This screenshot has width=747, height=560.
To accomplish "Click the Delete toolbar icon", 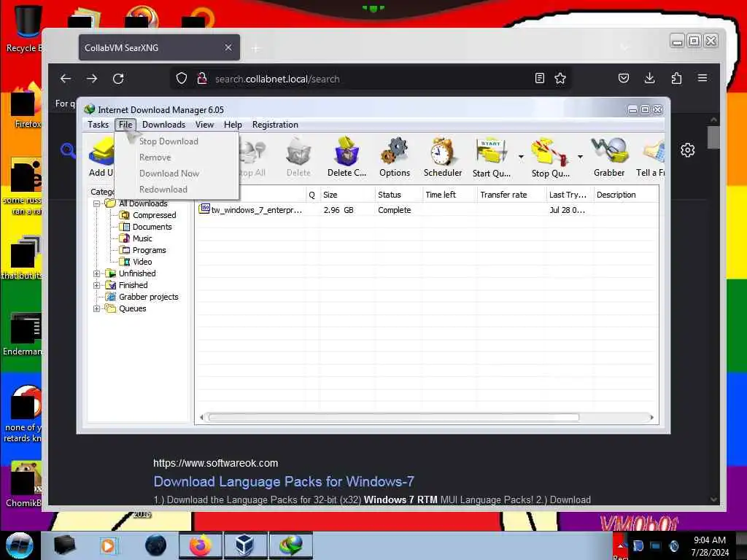I will [x=298, y=157].
